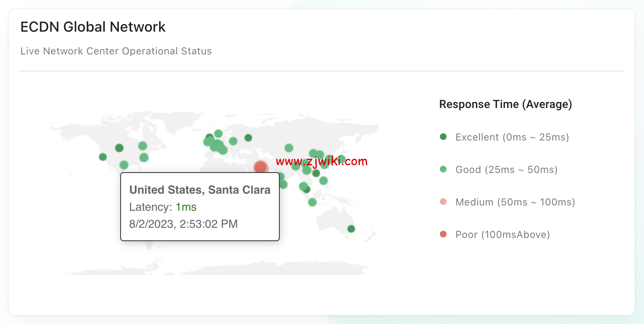Click the red poor-latency node in the Middle East

[260, 167]
